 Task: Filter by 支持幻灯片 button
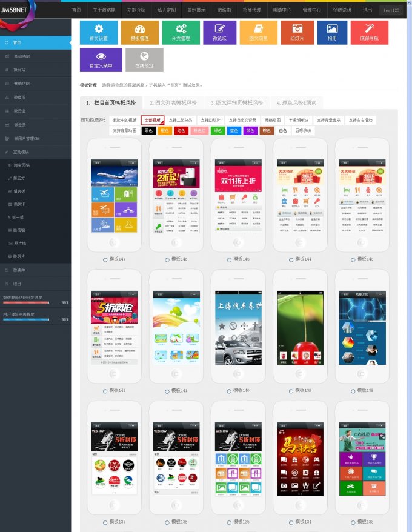(x=210, y=120)
